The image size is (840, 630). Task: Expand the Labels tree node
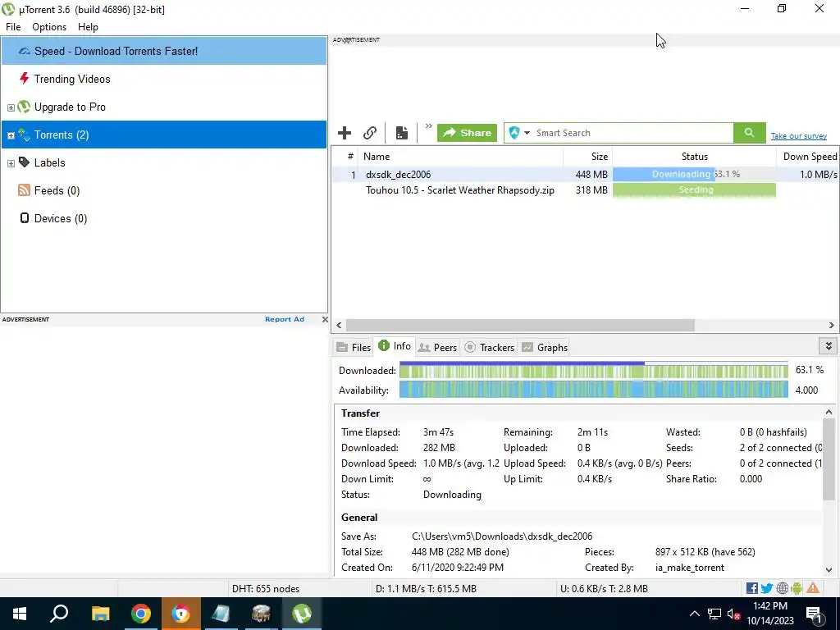click(x=11, y=163)
